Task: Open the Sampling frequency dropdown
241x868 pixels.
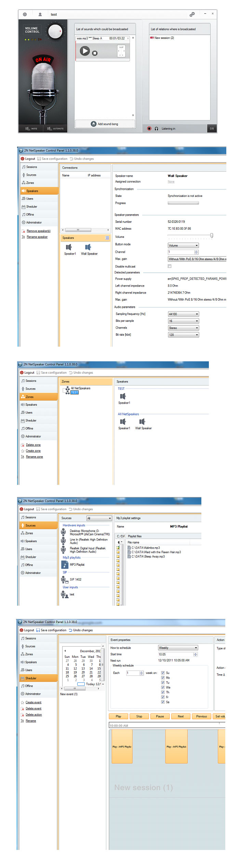Action: pyautogui.click(x=183, y=314)
